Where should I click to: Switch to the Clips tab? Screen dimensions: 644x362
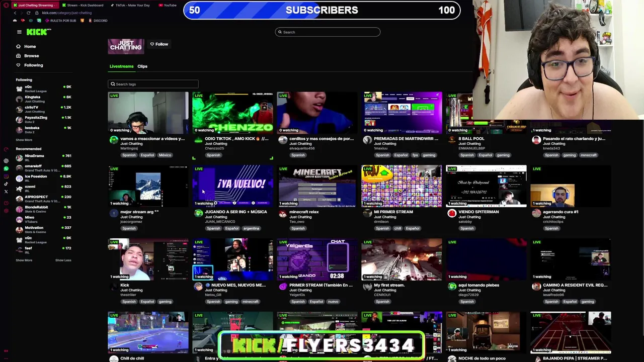coord(142,66)
